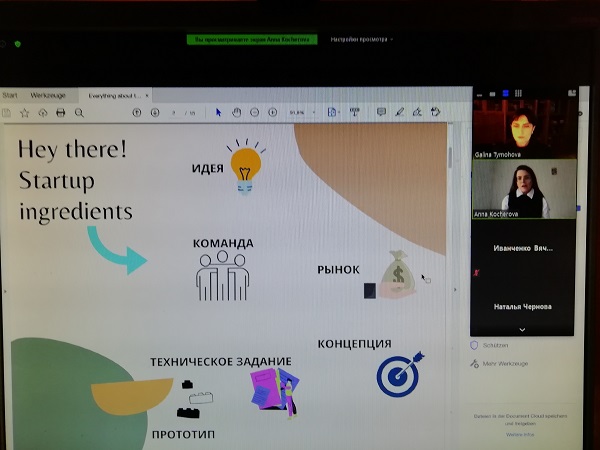Screen dimensions: 600x450
Task: Click the save file icon in toolbar
Action: tap(6, 113)
